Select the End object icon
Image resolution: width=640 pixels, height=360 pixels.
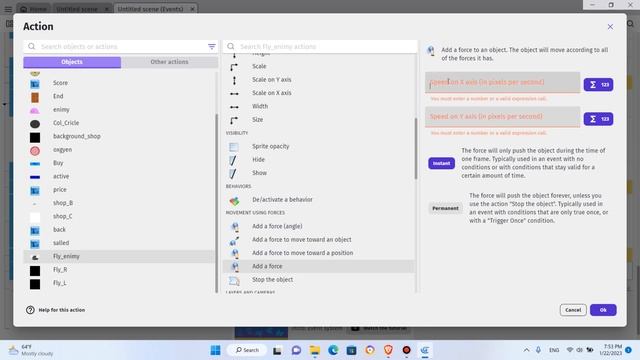pyautogui.click(x=35, y=97)
